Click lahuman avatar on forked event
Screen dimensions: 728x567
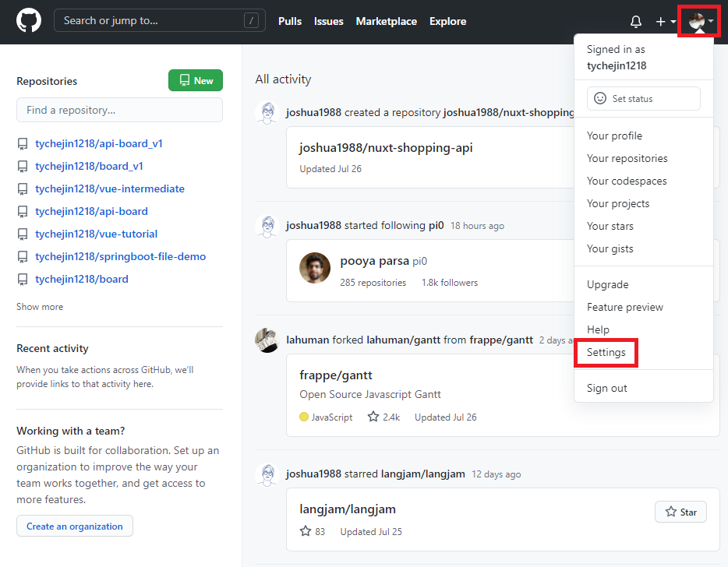tap(267, 340)
